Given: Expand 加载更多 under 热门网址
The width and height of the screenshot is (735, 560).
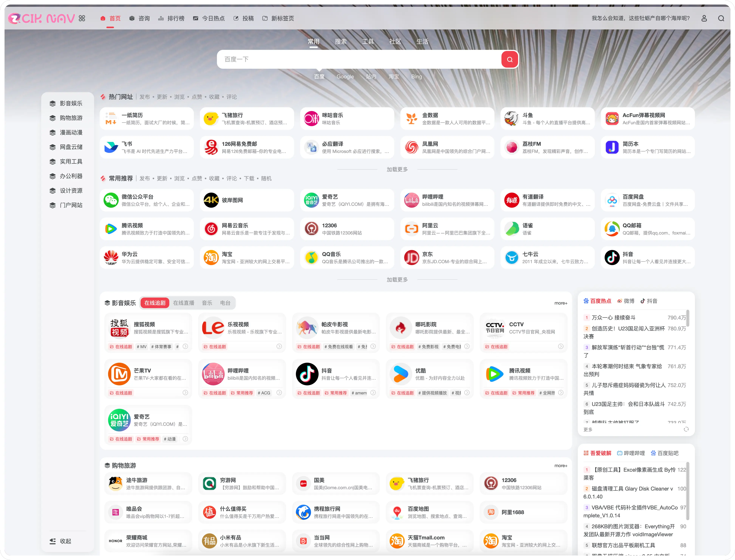Looking at the screenshot, I should coord(397,169).
